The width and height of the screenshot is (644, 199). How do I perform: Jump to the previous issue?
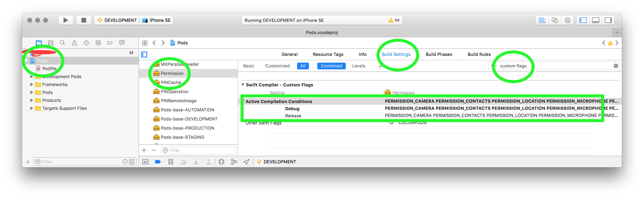[x=604, y=43]
